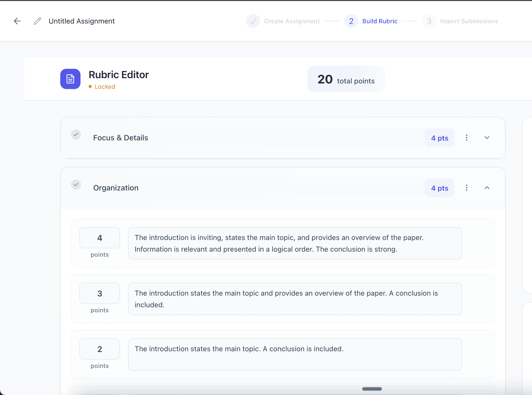Image resolution: width=532 pixels, height=395 pixels.
Task: Click the Rubric Editor document icon
Action: (70, 79)
